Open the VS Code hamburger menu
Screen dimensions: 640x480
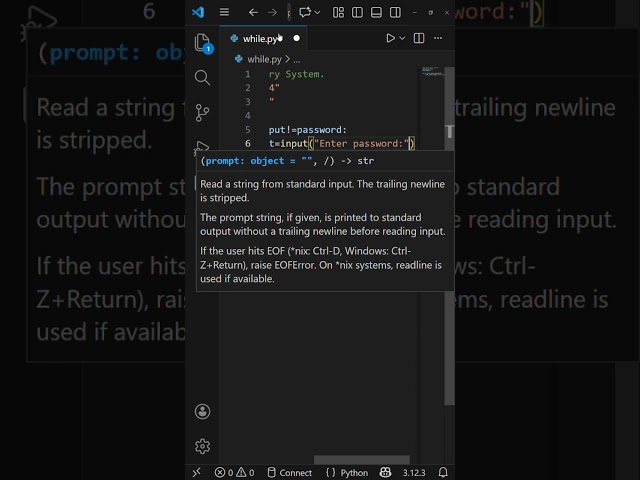pos(224,12)
